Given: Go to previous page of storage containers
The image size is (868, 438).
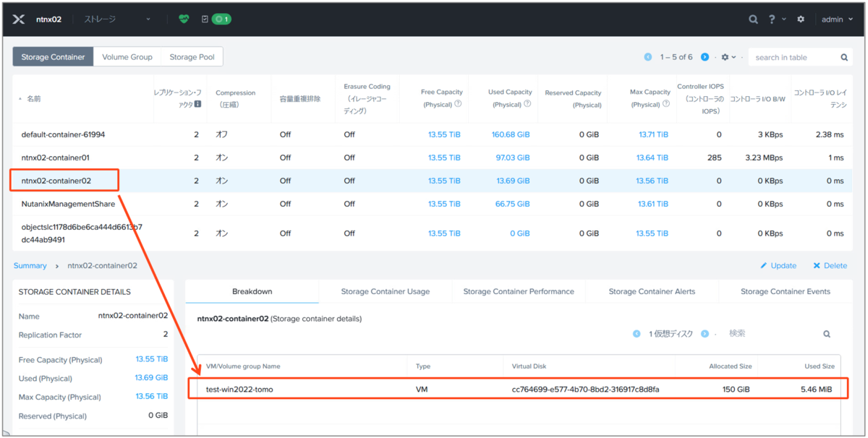Looking at the screenshot, I should (x=648, y=57).
